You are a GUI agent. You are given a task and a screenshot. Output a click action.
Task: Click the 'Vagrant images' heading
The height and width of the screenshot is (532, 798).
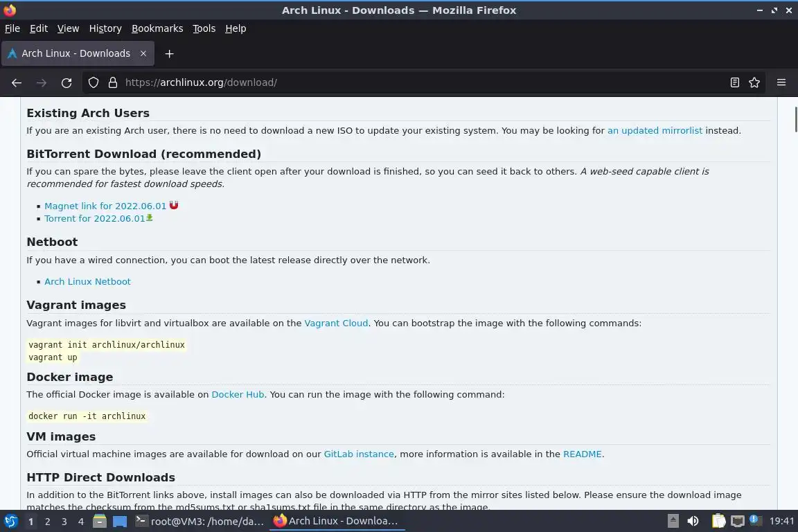(76, 305)
